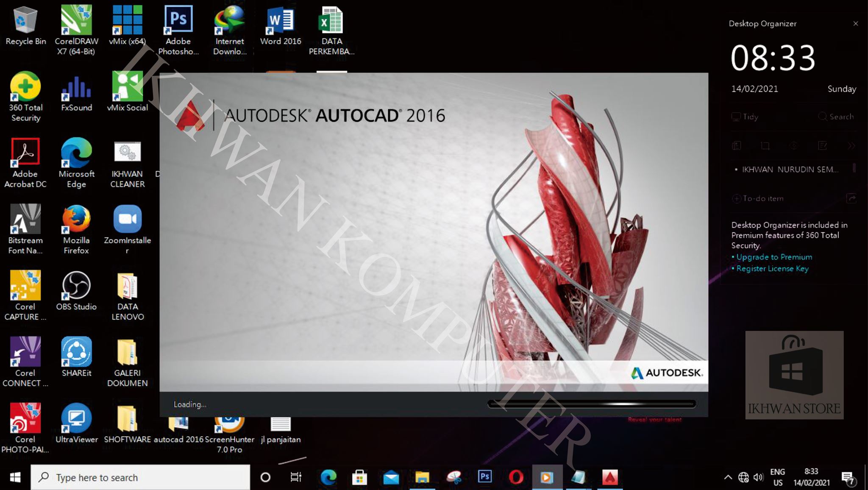Image resolution: width=868 pixels, height=490 pixels.
Task: Open the volume control in tray
Action: pos(758,478)
